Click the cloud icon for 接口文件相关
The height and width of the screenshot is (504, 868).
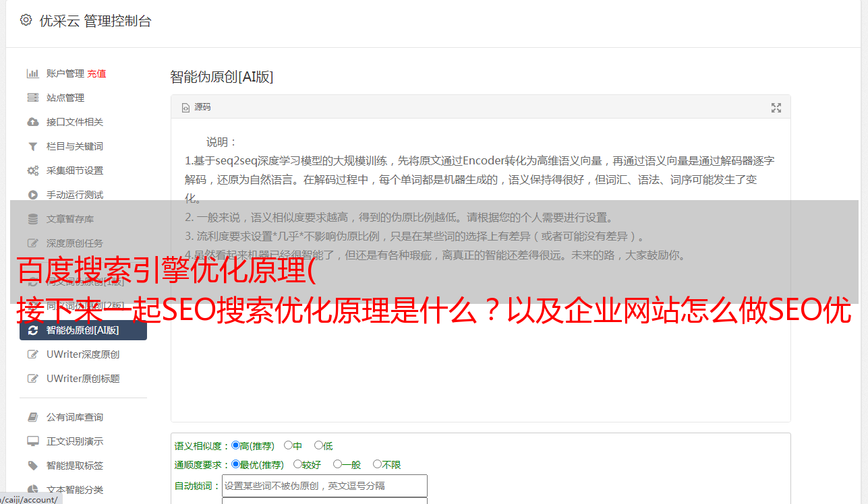coord(32,122)
